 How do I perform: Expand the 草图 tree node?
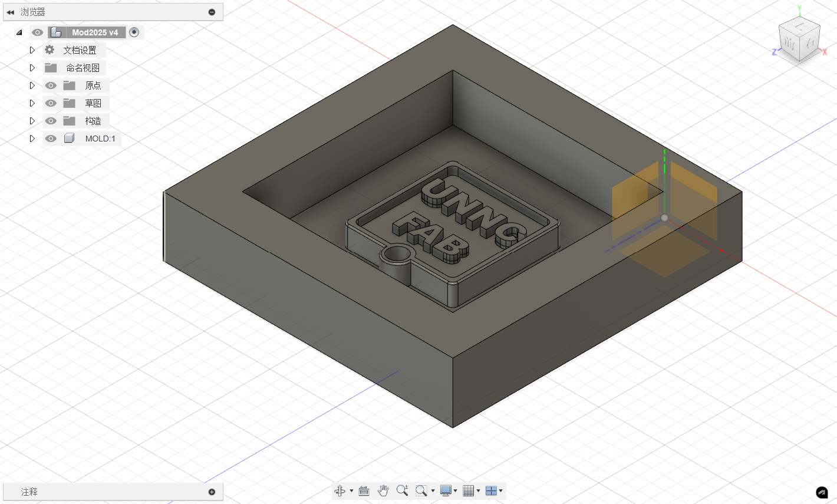32,103
